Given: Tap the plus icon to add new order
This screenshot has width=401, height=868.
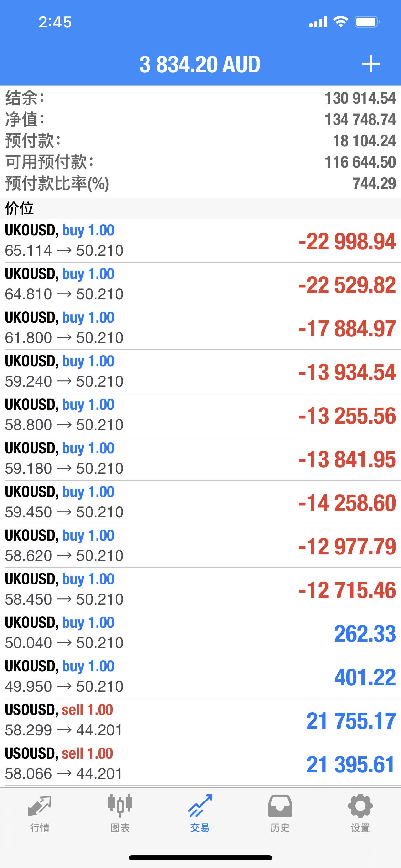Looking at the screenshot, I should (371, 64).
